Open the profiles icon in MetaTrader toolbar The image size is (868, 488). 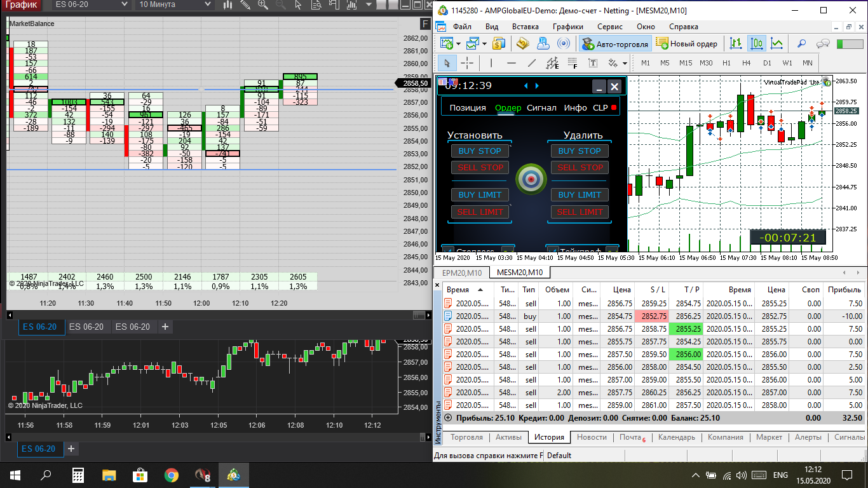[472, 44]
